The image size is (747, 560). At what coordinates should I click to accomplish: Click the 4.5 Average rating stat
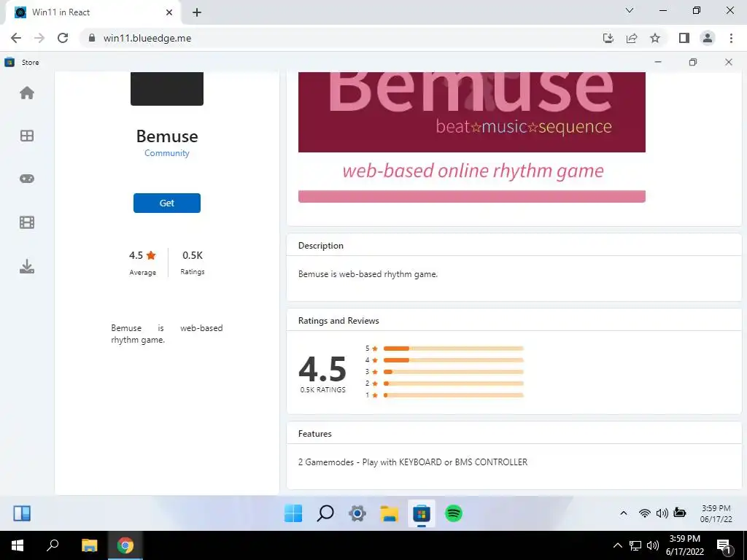[x=142, y=262]
